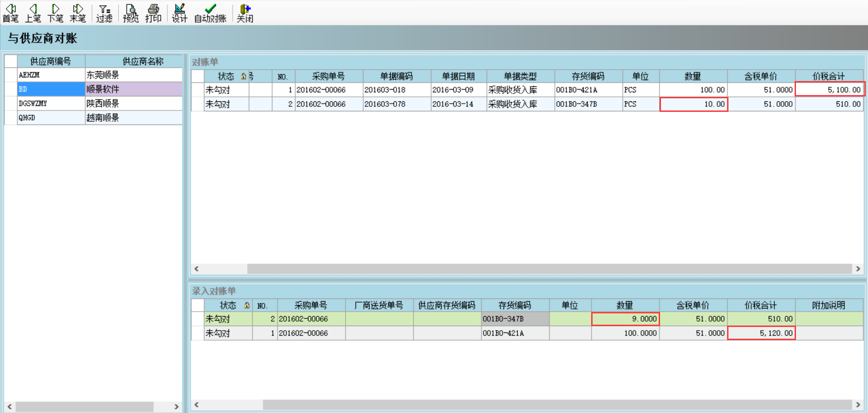Select supplier code BD
Viewport: 868px width, 413px height.
51,89
